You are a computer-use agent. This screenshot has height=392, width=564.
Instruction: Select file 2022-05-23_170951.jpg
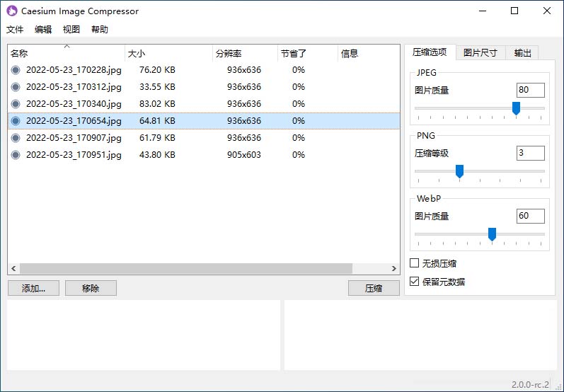pyautogui.click(x=74, y=155)
